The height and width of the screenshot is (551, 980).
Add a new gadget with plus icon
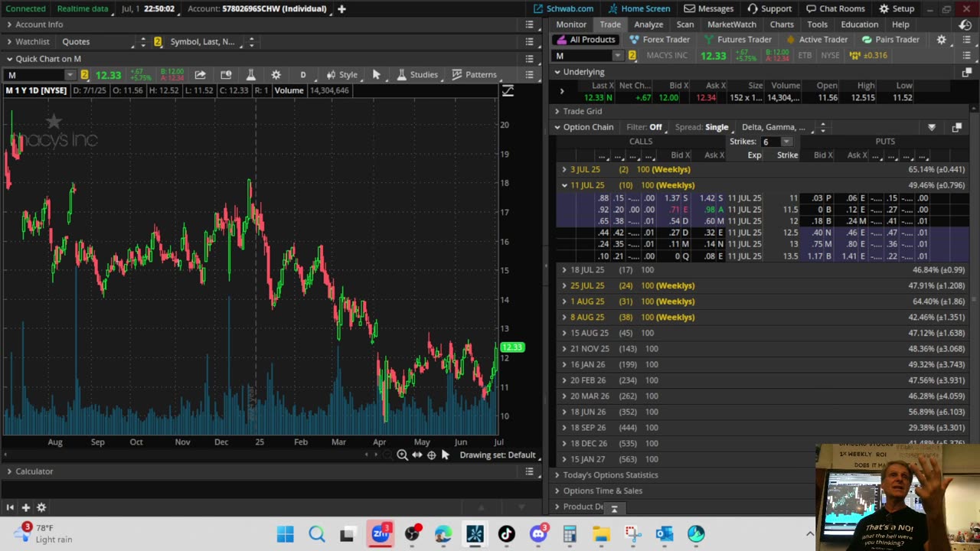tap(25, 507)
